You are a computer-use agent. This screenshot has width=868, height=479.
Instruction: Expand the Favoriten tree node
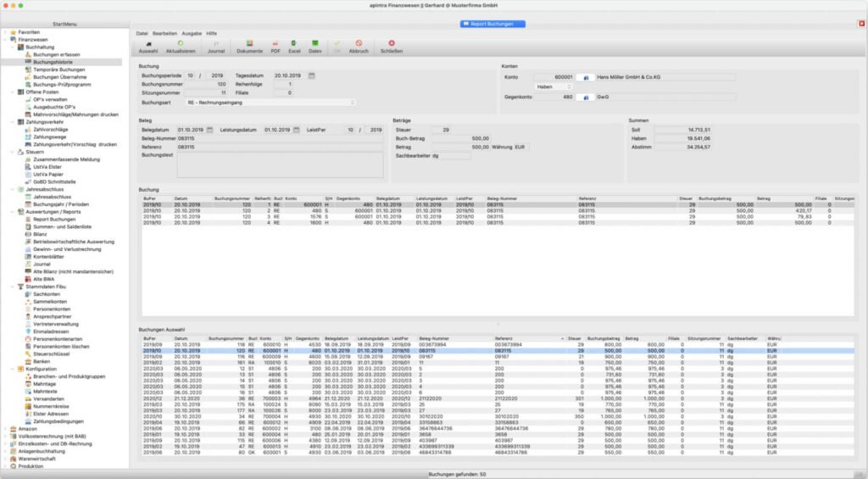(6, 33)
